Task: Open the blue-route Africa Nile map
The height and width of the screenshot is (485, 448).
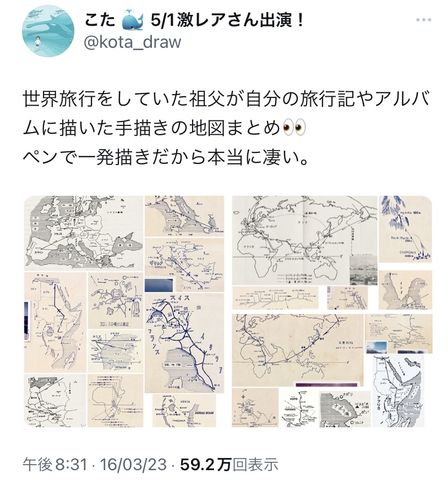Action: tap(54, 323)
